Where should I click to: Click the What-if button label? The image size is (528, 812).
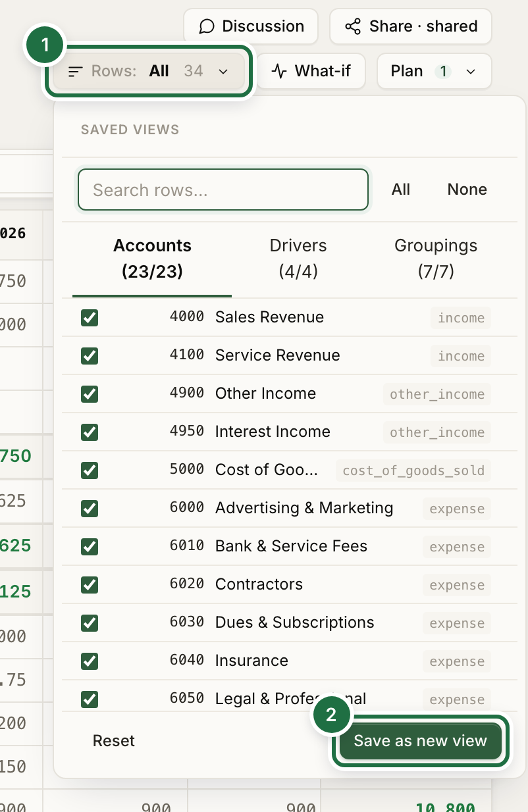[323, 71]
